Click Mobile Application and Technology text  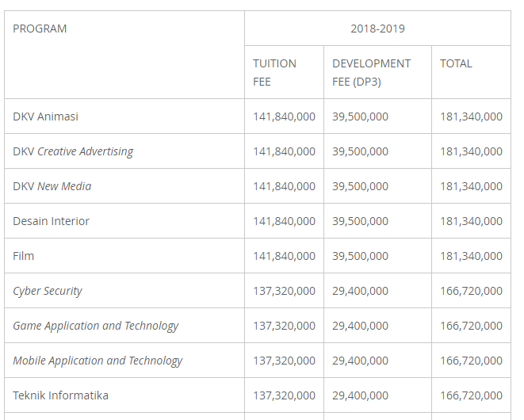[98, 361]
